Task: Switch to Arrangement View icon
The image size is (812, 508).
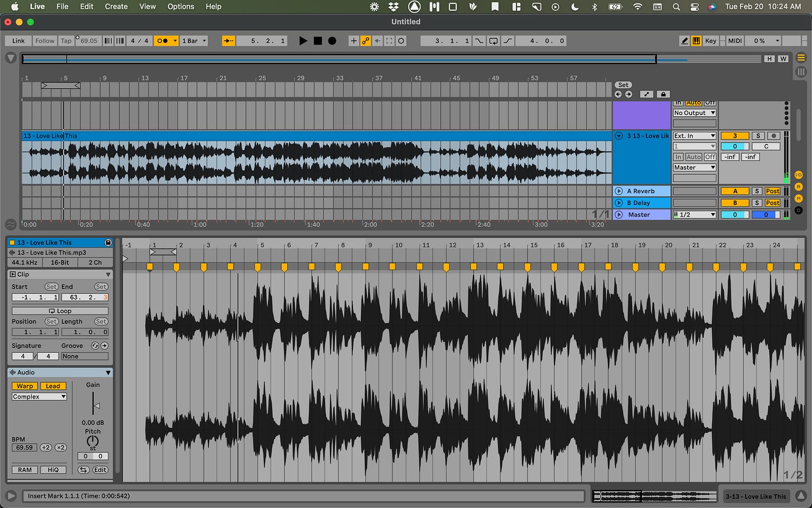Action: [801, 57]
